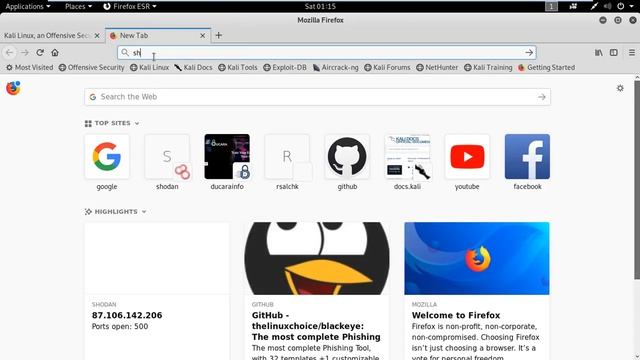Click the address bar text field
This screenshot has width=640, height=360.
tap(327, 53)
